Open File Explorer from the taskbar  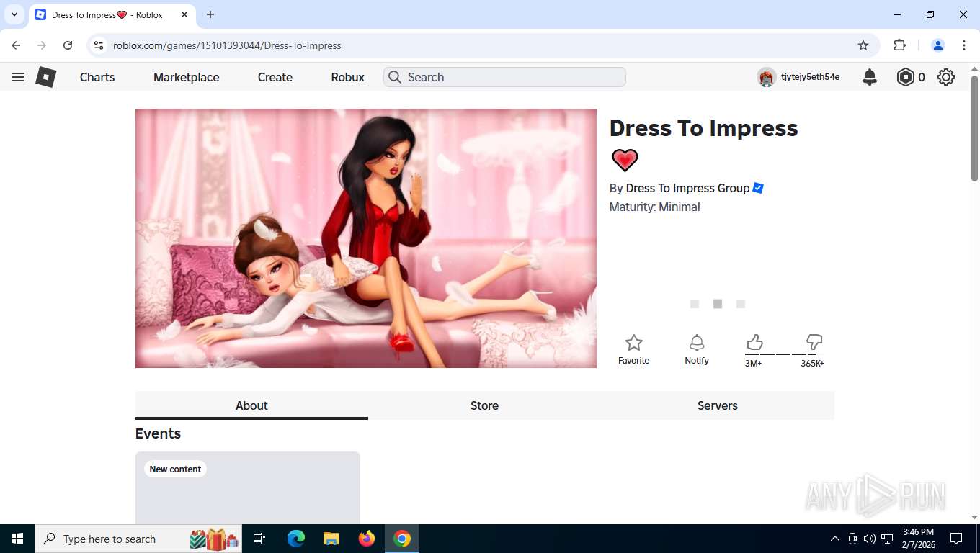[331, 539]
